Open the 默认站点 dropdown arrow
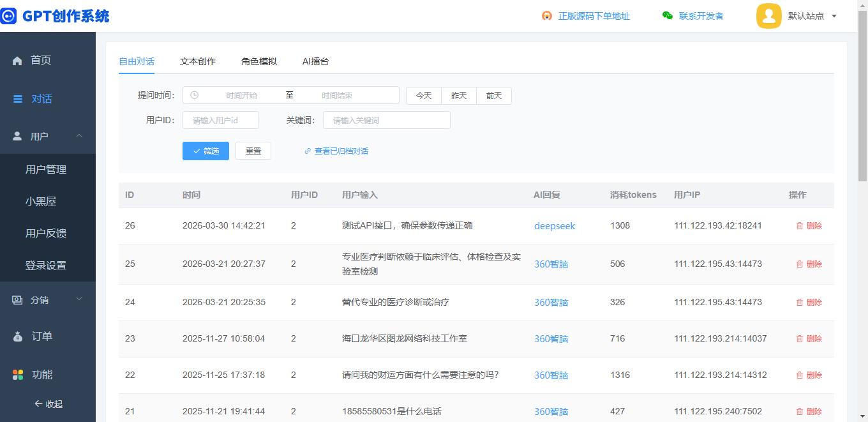This screenshot has width=868, height=422. [x=834, y=17]
